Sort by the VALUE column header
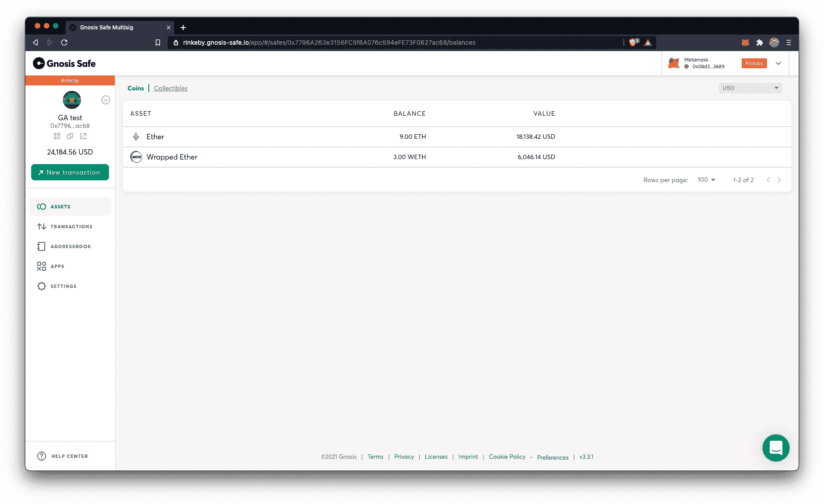824x504 pixels. click(544, 113)
